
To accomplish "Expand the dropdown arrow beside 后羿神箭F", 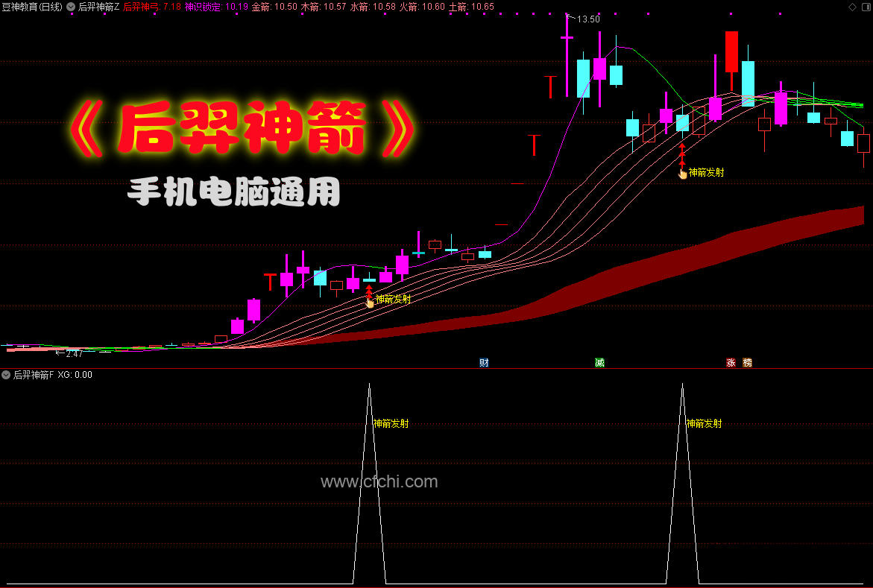I will point(6,375).
